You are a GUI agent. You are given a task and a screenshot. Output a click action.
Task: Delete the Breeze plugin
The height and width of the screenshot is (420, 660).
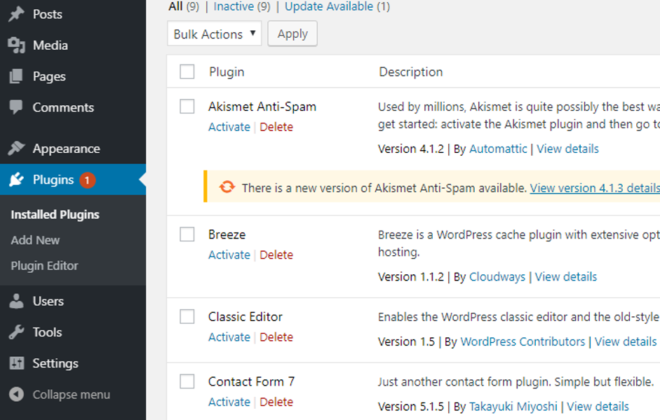click(x=276, y=255)
